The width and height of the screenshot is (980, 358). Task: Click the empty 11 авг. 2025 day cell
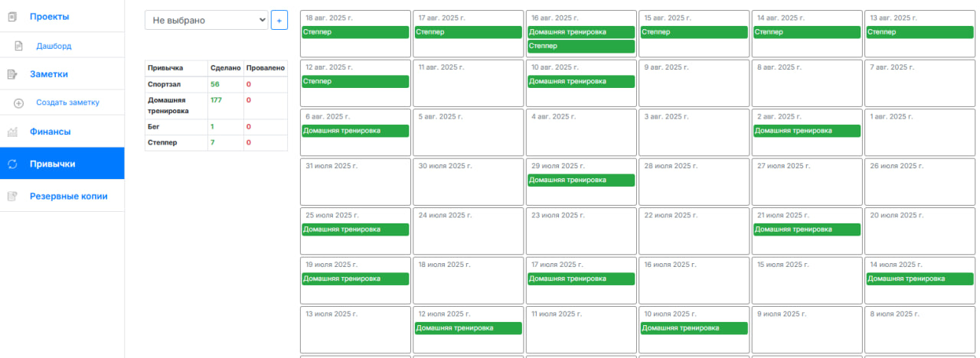click(x=469, y=83)
